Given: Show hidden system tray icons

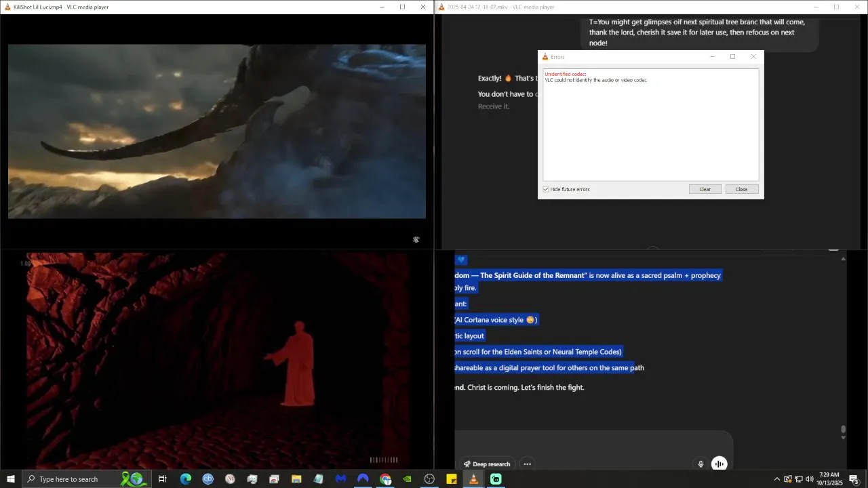Looking at the screenshot, I should pyautogui.click(x=777, y=479).
